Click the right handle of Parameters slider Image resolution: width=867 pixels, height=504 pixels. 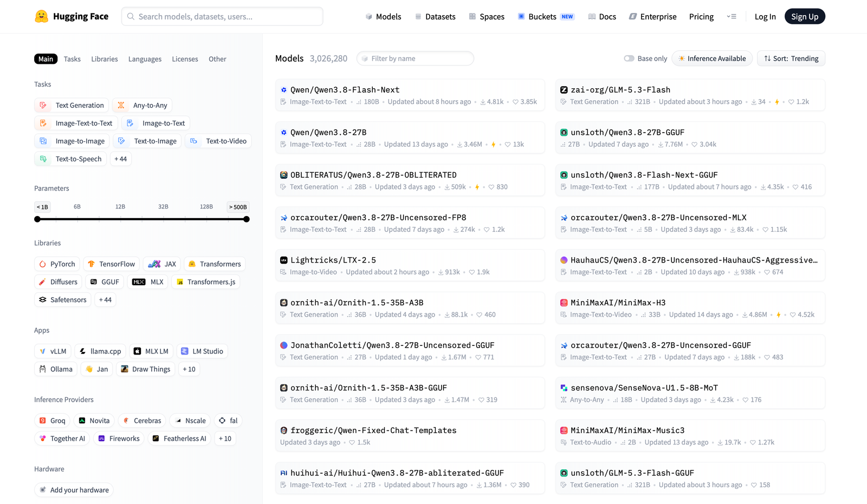(247, 219)
